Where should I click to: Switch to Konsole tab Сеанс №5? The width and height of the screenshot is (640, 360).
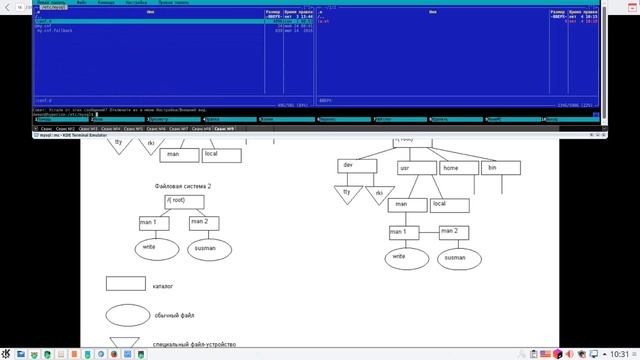[x=133, y=129]
